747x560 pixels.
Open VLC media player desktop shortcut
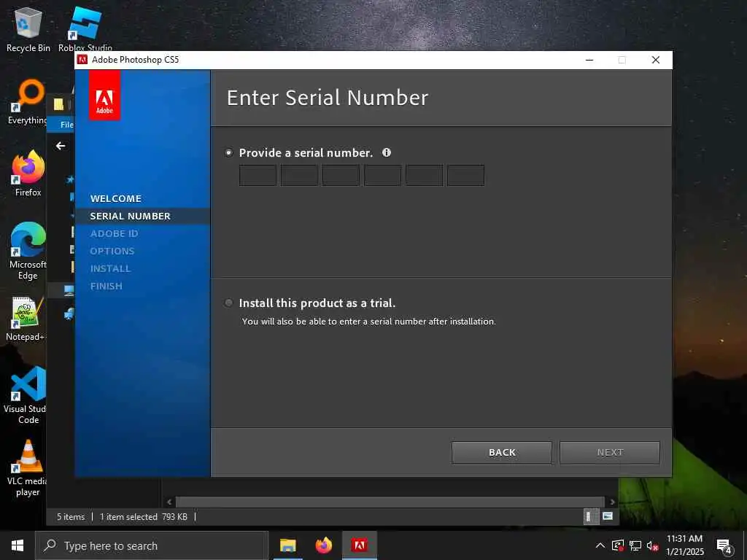point(28,468)
